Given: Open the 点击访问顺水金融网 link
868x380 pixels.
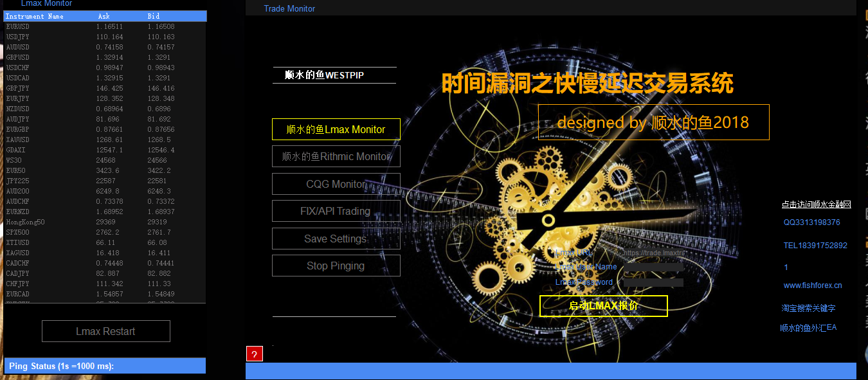Looking at the screenshot, I should coord(816,204).
